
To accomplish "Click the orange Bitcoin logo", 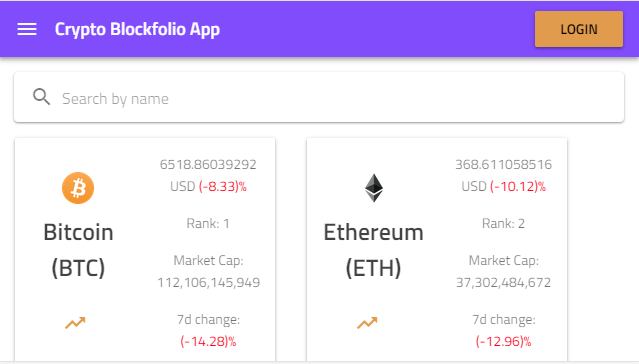I will click(x=78, y=188).
